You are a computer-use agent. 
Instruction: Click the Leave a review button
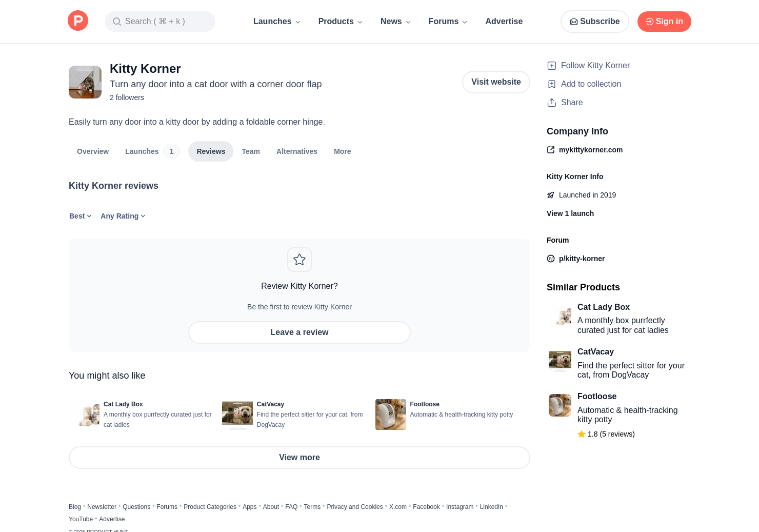pos(299,332)
